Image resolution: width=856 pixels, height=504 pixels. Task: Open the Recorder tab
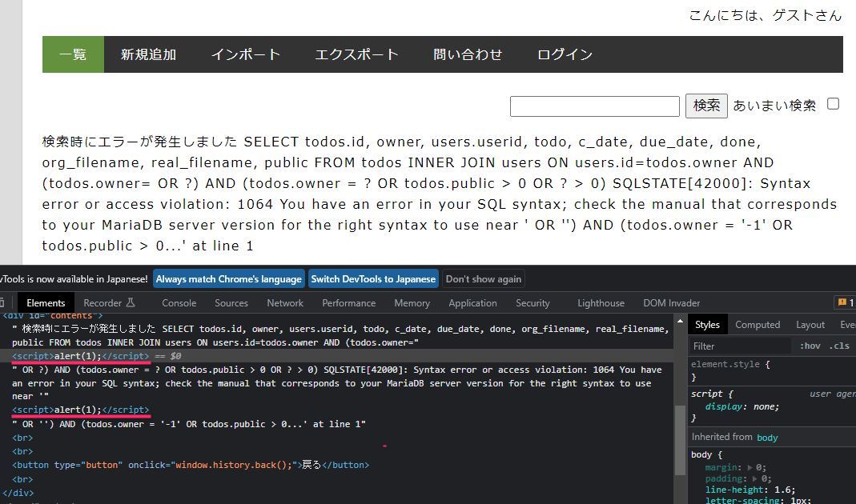click(109, 302)
